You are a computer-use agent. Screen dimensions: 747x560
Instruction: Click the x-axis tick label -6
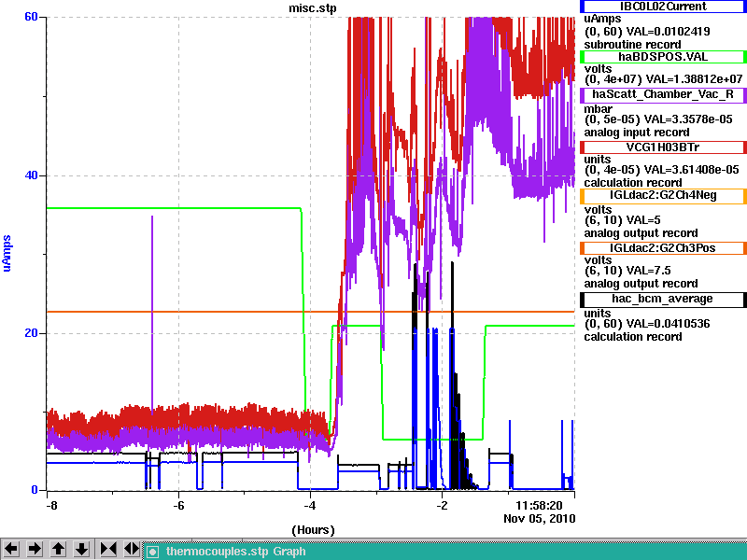click(x=178, y=505)
